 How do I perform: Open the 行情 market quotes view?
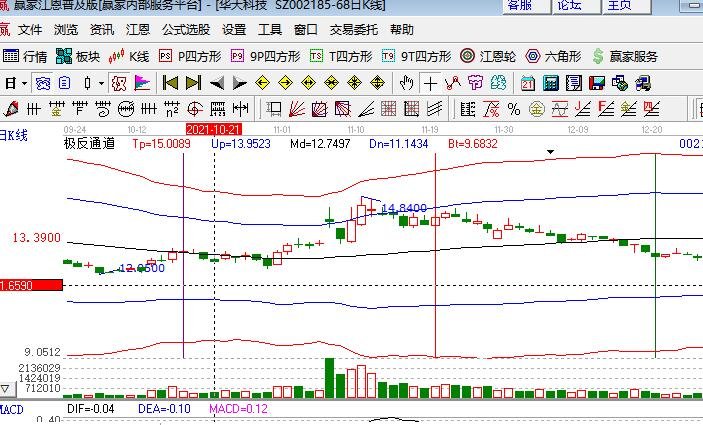click(25, 56)
